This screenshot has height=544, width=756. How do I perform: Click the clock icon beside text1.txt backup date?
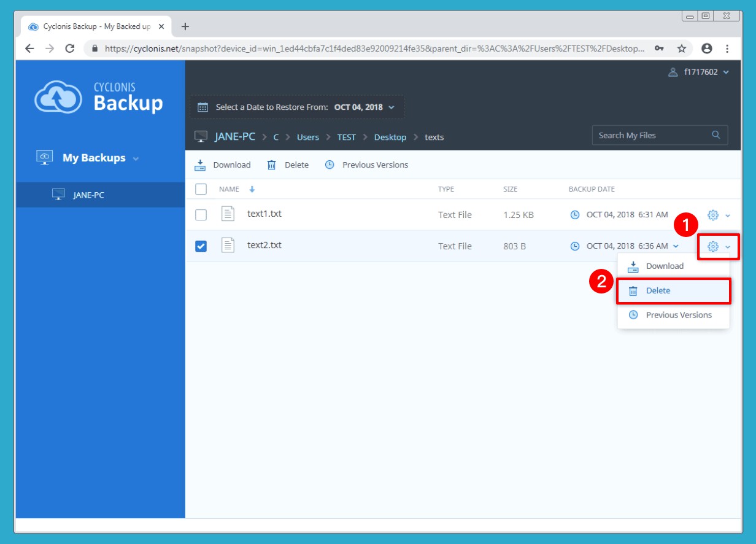[x=575, y=215]
